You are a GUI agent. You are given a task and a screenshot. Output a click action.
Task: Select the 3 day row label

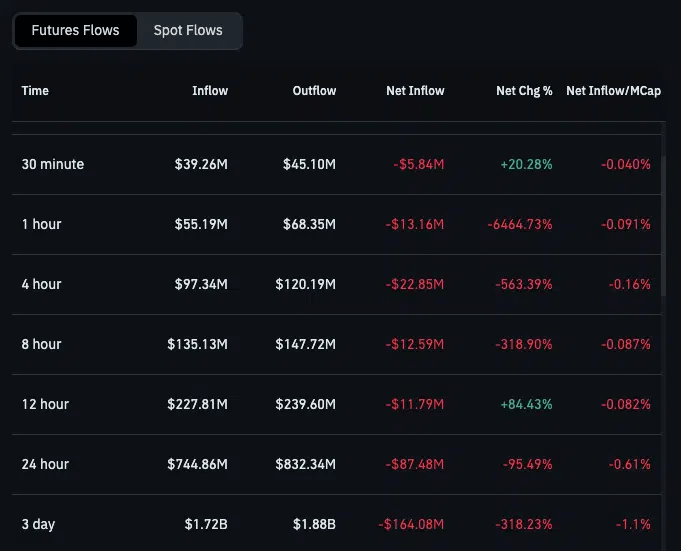pos(38,524)
